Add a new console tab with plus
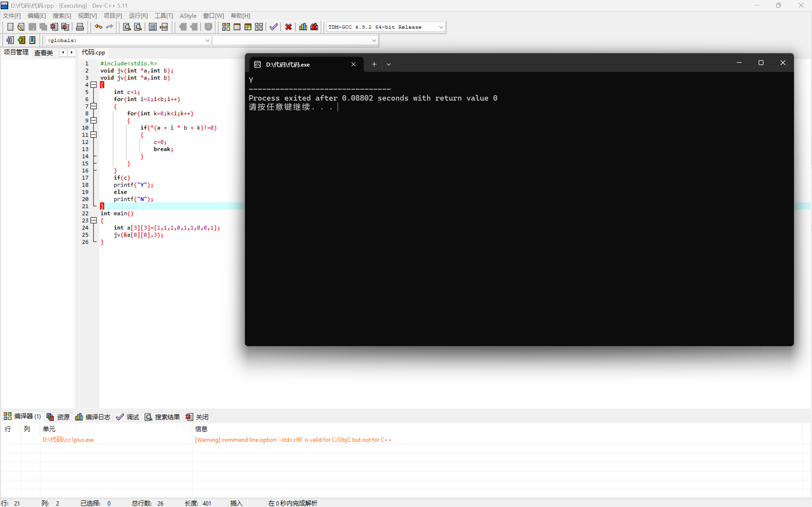 click(x=374, y=64)
